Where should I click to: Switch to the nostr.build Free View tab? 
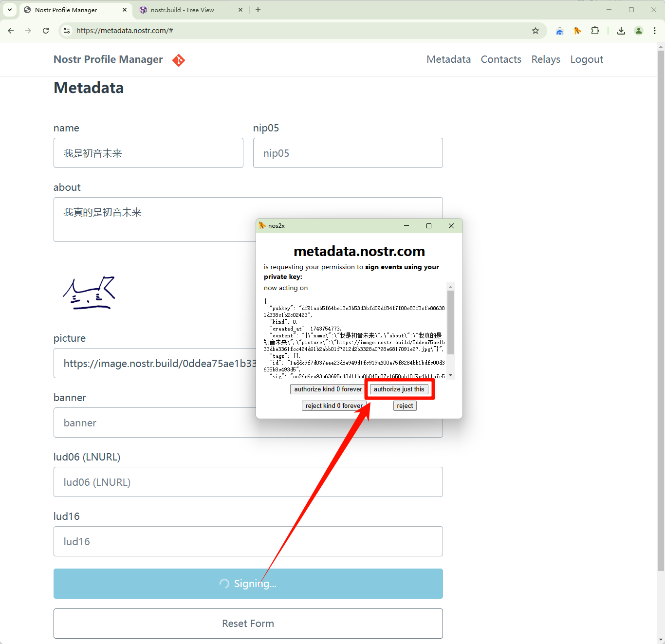tap(183, 10)
